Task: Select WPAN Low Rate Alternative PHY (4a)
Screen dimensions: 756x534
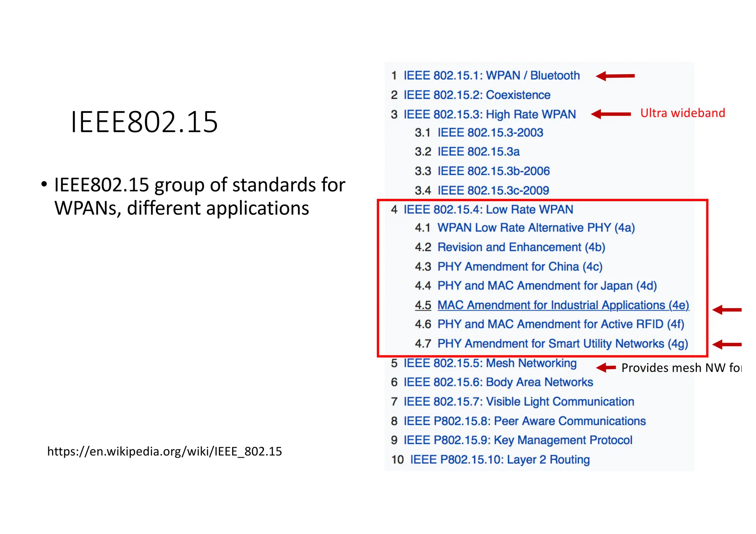Action: tap(536, 228)
